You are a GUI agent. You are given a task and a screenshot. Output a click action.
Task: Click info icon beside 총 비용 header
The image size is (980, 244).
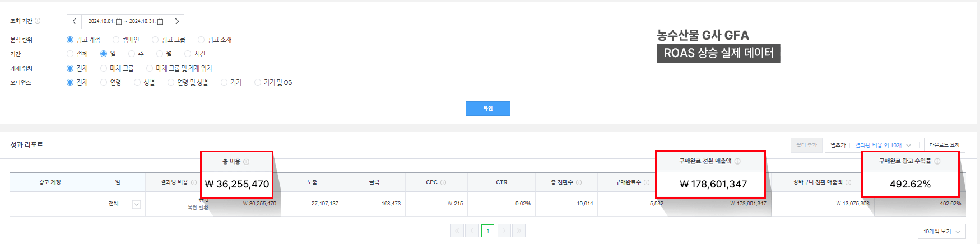click(x=247, y=162)
